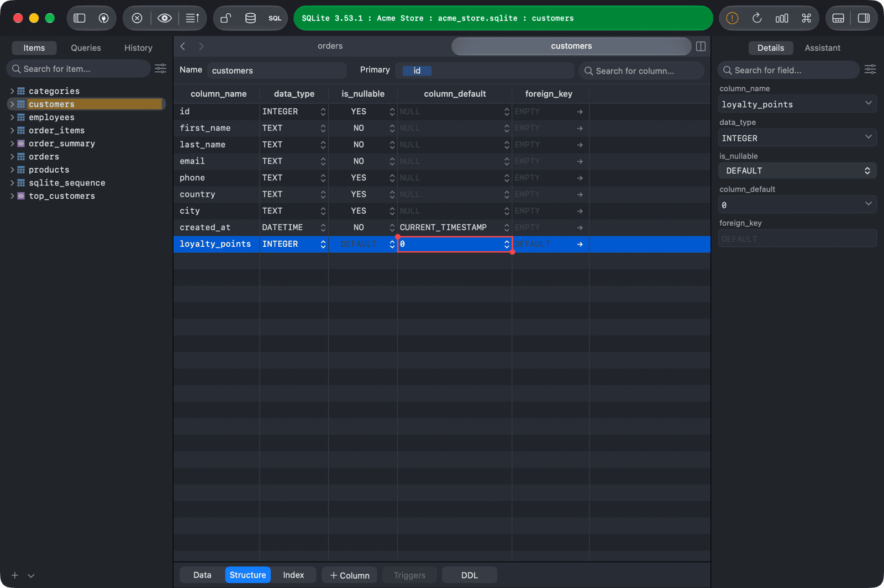Select the products table in sidebar
Viewport: 884px width, 588px height.
[x=49, y=169]
